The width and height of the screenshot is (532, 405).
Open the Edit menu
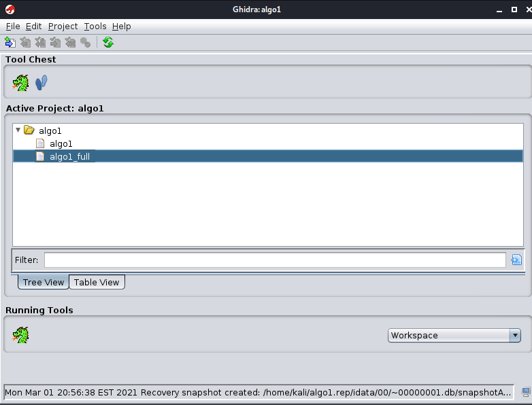(33, 27)
